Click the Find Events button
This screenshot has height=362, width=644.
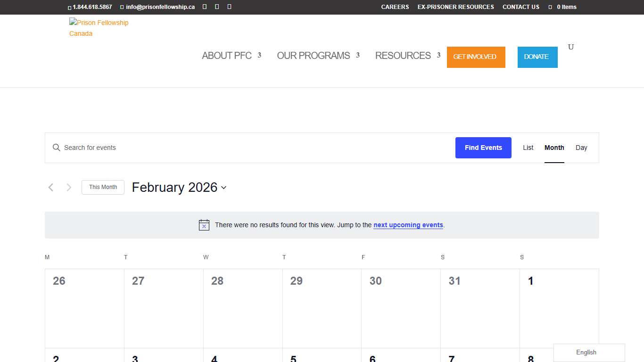483,148
